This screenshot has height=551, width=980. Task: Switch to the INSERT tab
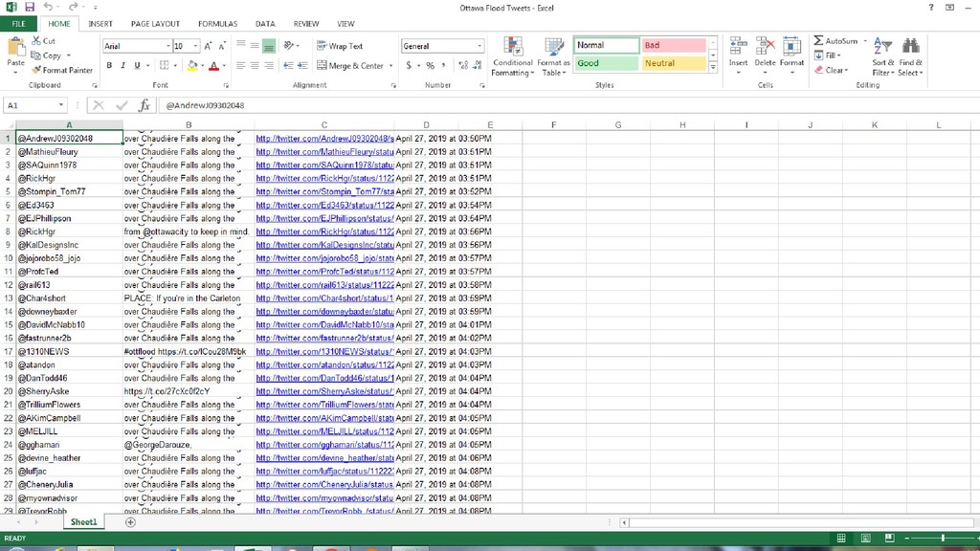tap(100, 24)
